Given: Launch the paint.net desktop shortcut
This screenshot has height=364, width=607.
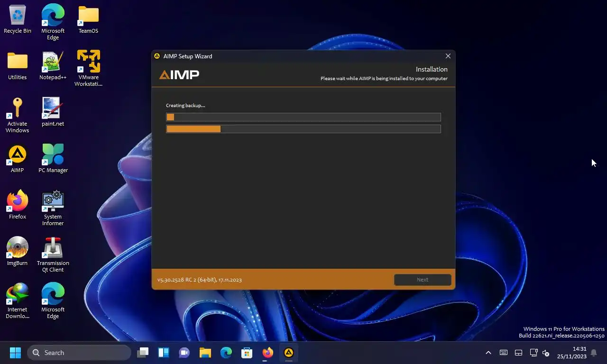Looking at the screenshot, I should click(53, 112).
